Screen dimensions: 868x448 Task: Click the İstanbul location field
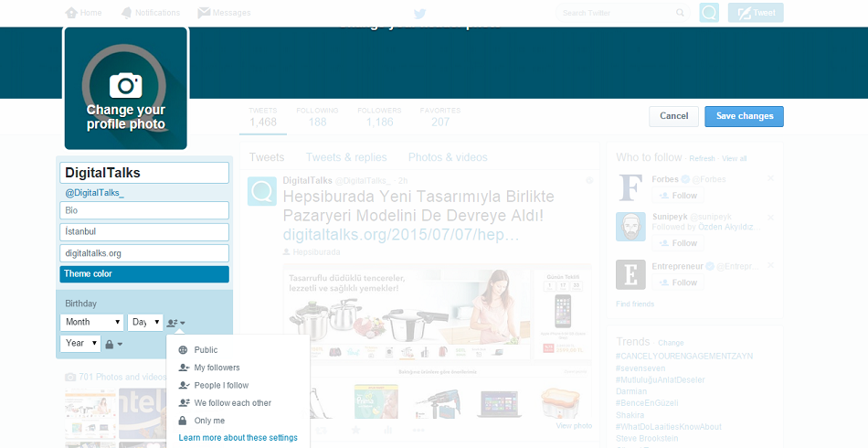pos(144,231)
